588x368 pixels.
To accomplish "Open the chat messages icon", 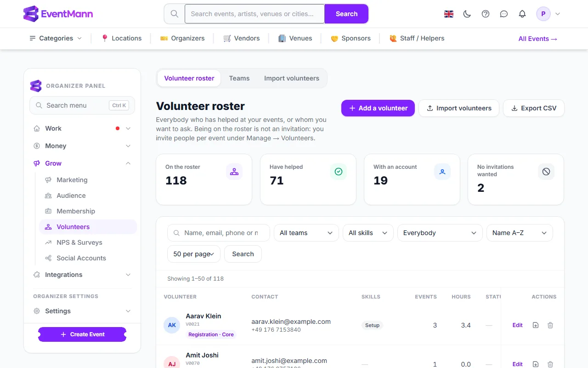I will (x=504, y=14).
